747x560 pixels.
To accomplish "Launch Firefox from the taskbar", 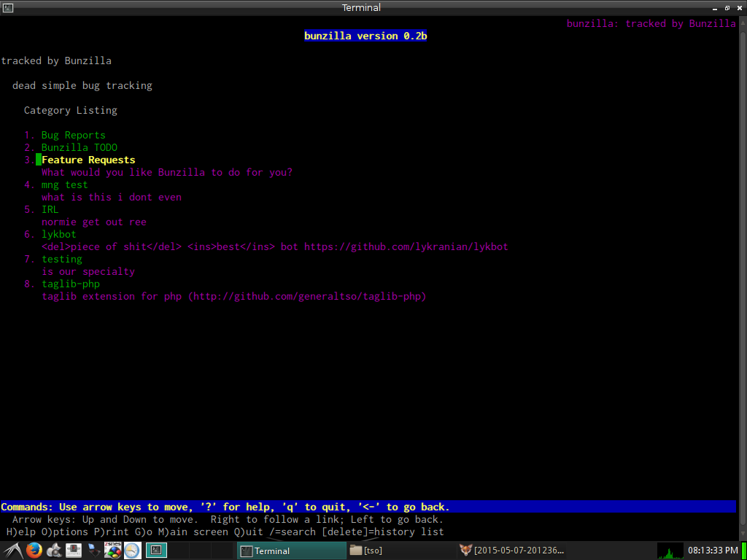I will pos(34,551).
